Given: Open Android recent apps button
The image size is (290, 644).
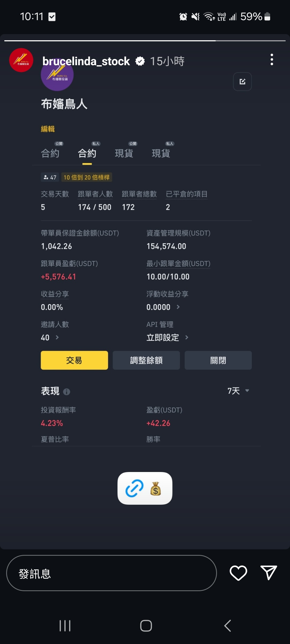Looking at the screenshot, I should (65, 626).
